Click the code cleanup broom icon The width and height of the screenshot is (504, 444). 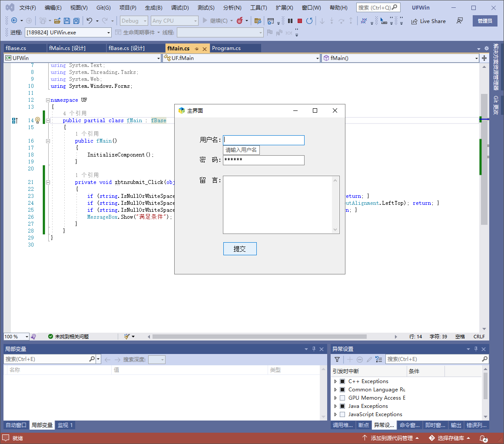click(127, 337)
